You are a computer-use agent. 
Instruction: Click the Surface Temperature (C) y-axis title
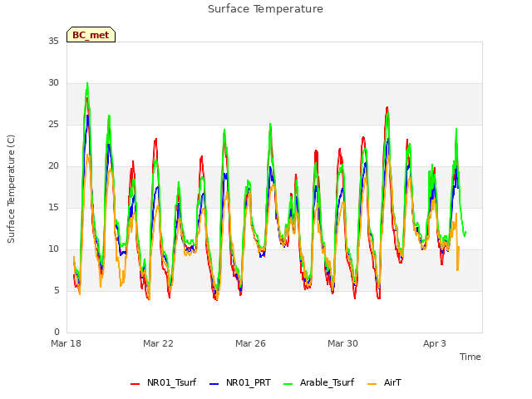11,189
